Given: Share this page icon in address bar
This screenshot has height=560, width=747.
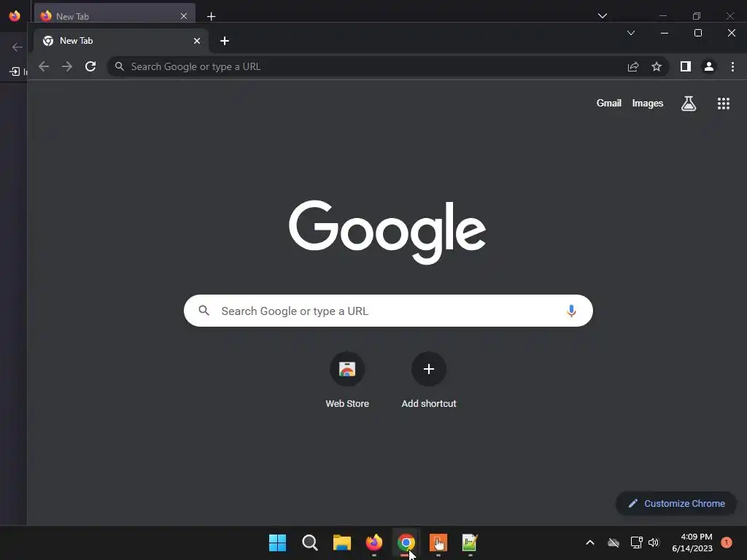Looking at the screenshot, I should [x=633, y=66].
